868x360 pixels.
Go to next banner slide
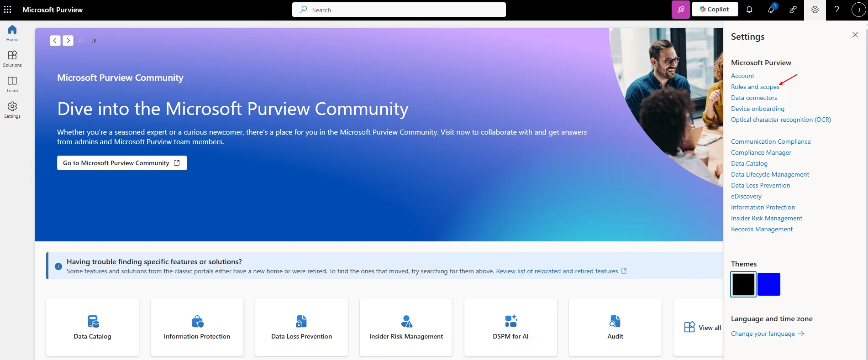[x=68, y=41]
